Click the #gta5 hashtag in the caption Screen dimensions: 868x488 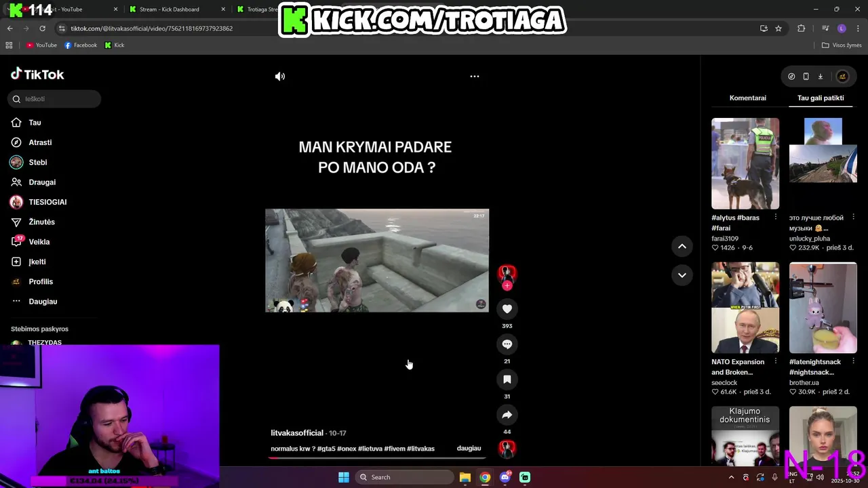pos(326,449)
